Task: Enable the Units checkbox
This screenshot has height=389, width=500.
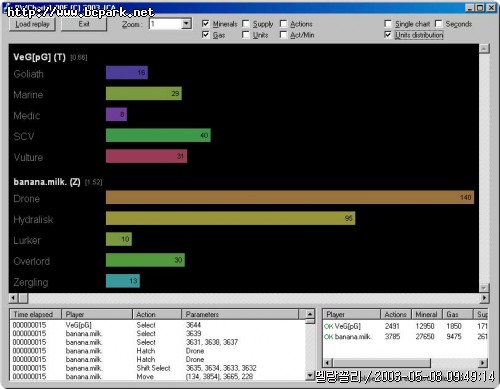Action: click(246, 34)
